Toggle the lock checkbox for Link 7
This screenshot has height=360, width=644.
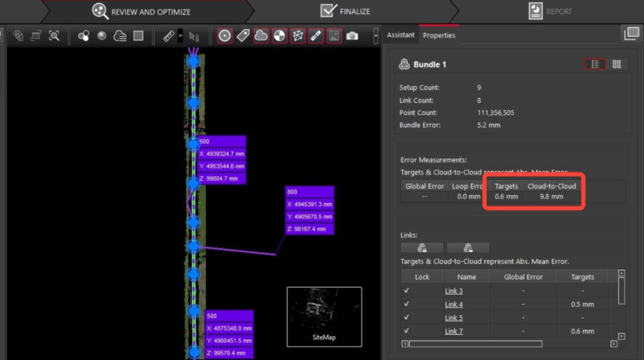[x=406, y=331]
